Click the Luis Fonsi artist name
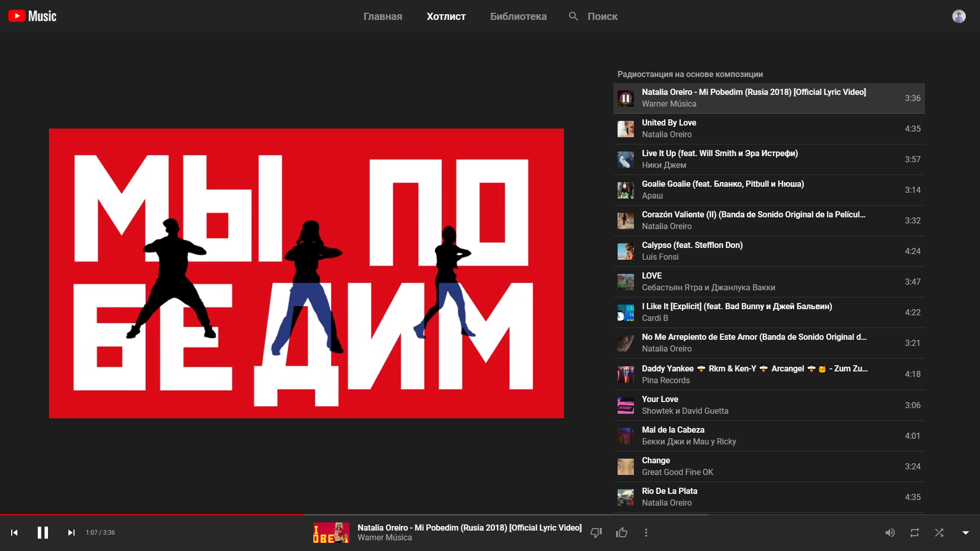Screen dimensions: 980x551 660,257
